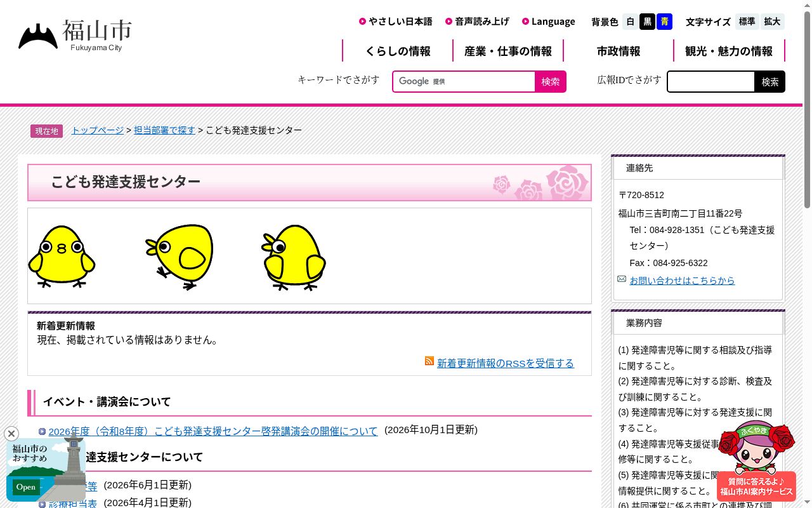Set text size to 拡大

772,22
